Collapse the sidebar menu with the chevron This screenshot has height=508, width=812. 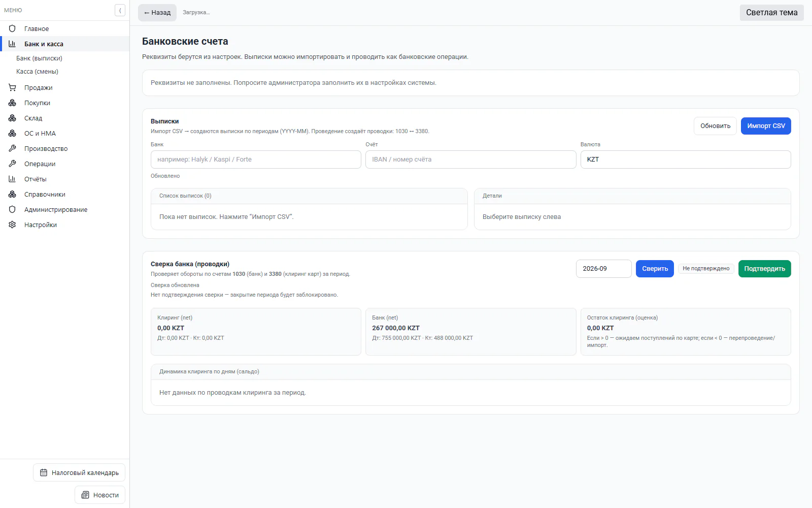coord(120,10)
